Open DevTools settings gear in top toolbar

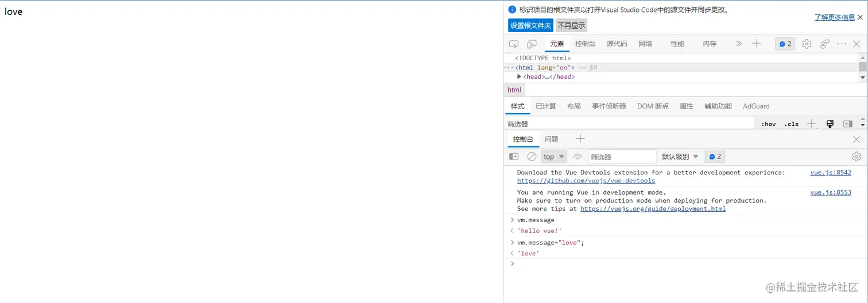[807, 44]
